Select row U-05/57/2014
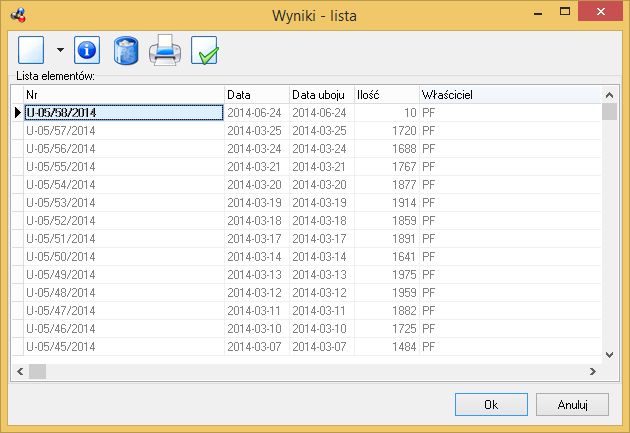Viewport: 630px width, 433px height. (x=306, y=131)
